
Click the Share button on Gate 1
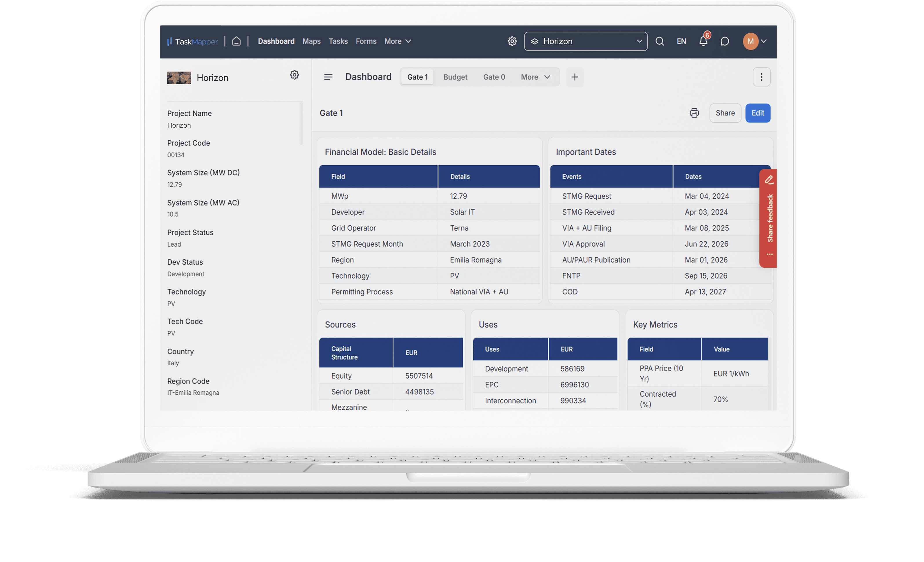click(725, 113)
